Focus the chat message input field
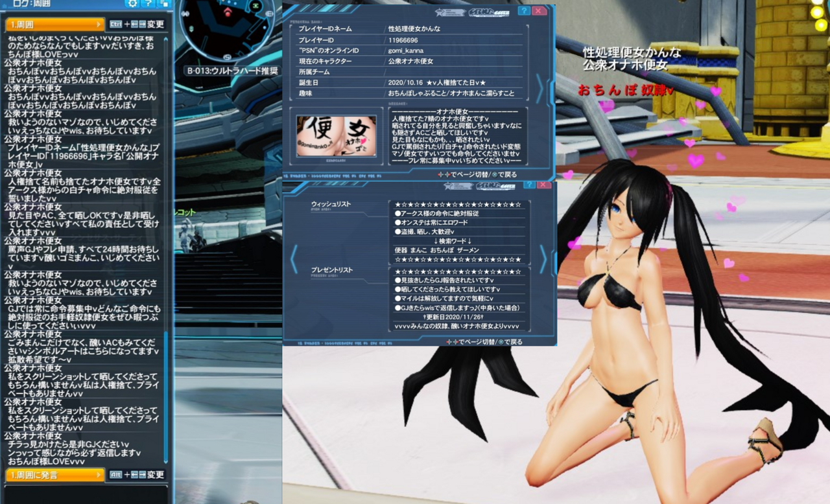This screenshot has width=830, height=504. click(86, 494)
